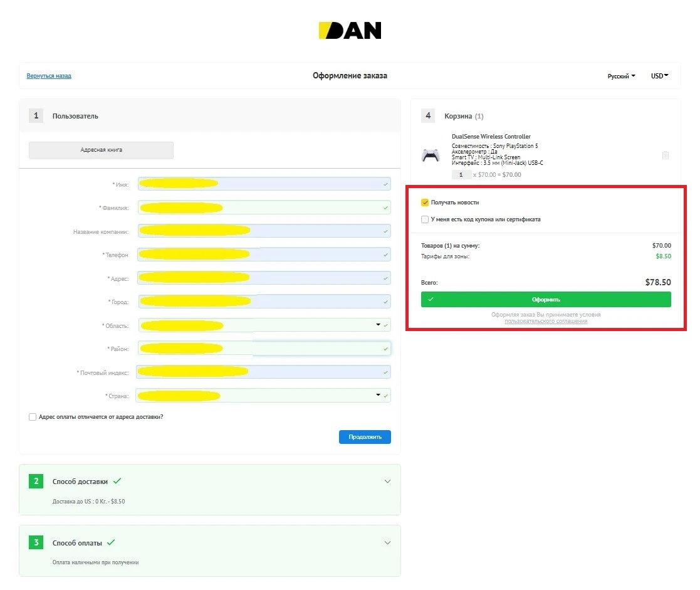Expand the Способ оплаты section chevron
Viewport: 700px width, 590px height.
click(387, 542)
